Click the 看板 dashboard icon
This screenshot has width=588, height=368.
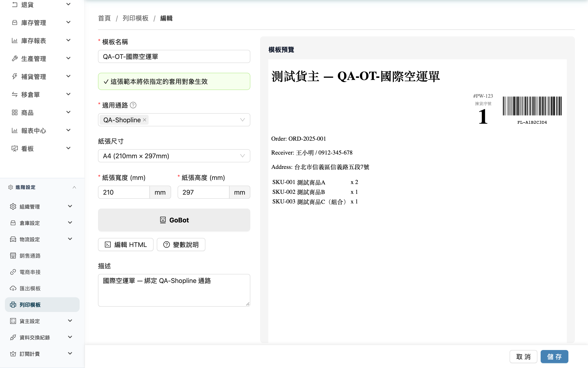click(14, 148)
